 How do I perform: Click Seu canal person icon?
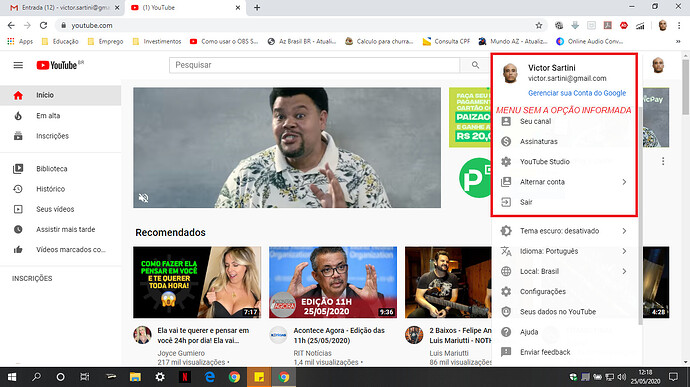[x=506, y=121]
